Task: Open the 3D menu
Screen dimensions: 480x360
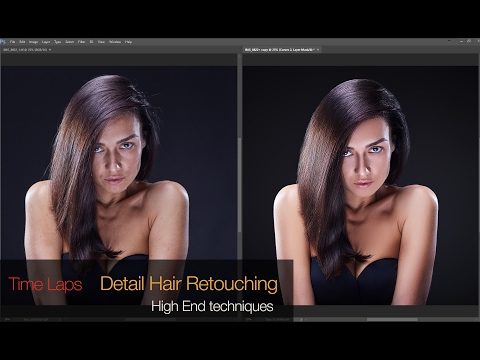Action: [x=91, y=42]
